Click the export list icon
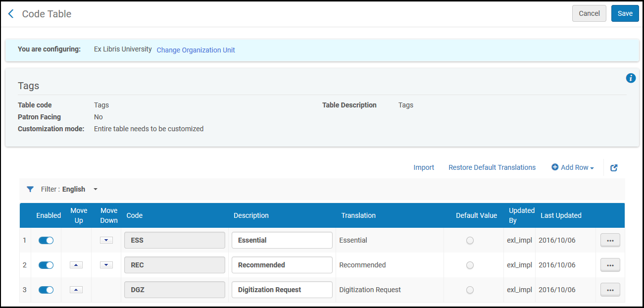 coord(614,168)
